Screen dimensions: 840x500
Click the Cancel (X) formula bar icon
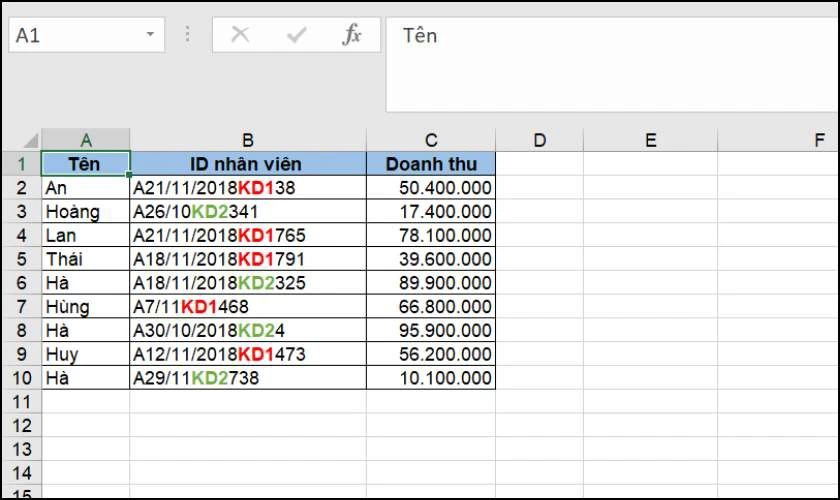tap(240, 35)
